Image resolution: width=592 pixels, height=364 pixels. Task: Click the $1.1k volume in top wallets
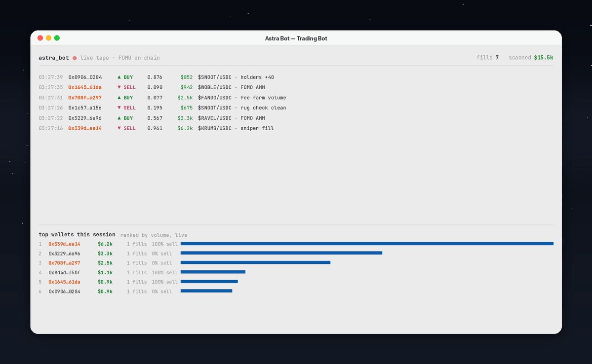click(x=105, y=272)
